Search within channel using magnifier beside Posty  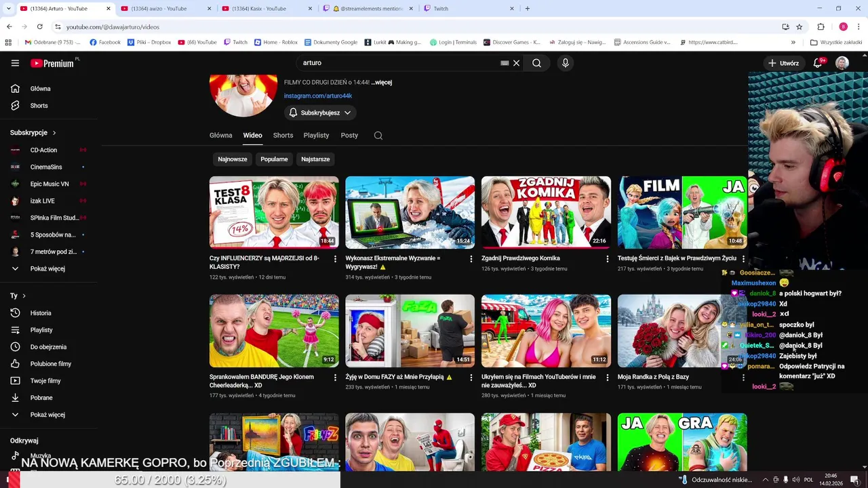[378, 136]
